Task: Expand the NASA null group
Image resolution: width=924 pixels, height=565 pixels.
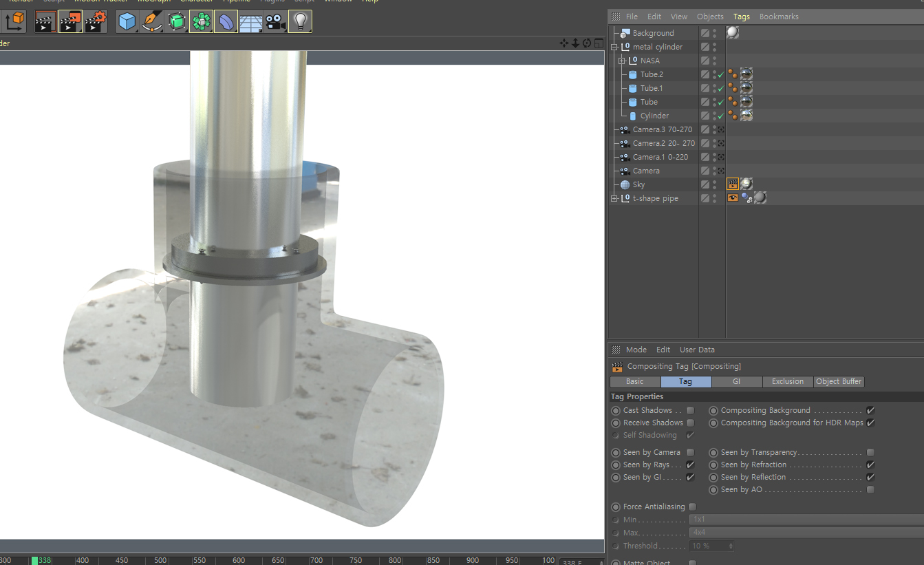Action: (x=622, y=61)
